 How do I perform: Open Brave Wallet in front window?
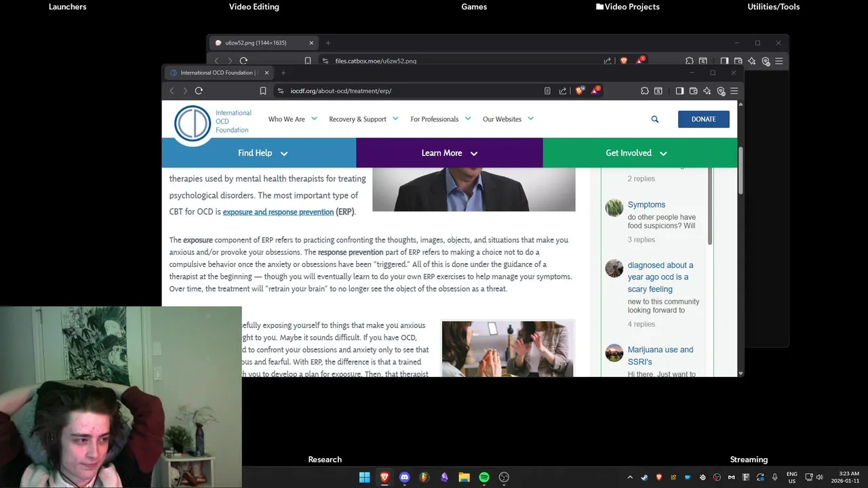coord(694,91)
